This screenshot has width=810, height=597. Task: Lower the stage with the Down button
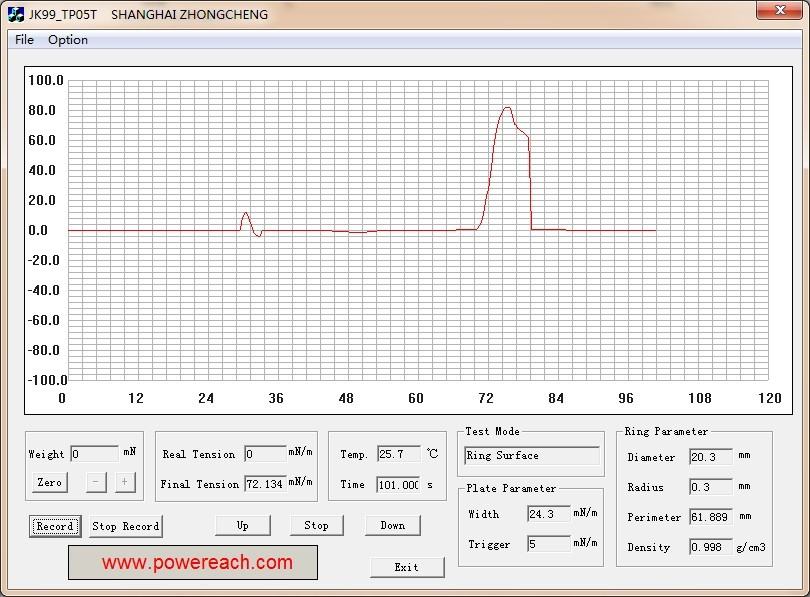point(392,525)
